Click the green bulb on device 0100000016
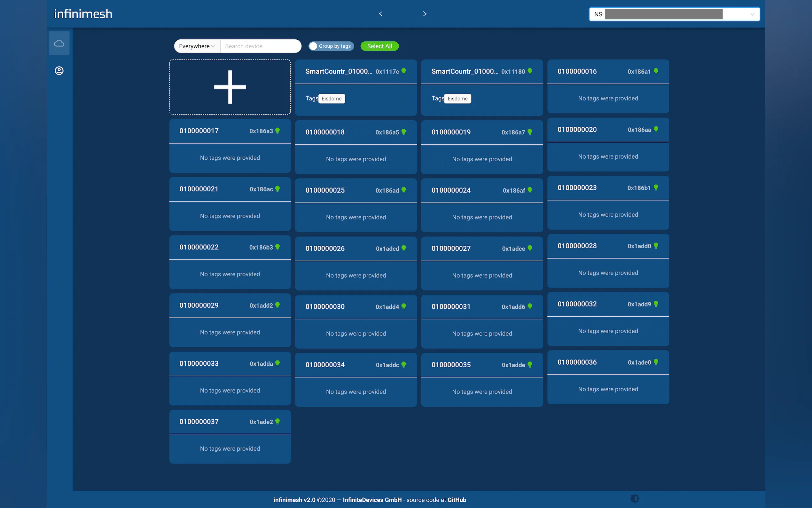812x508 pixels. click(x=656, y=71)
